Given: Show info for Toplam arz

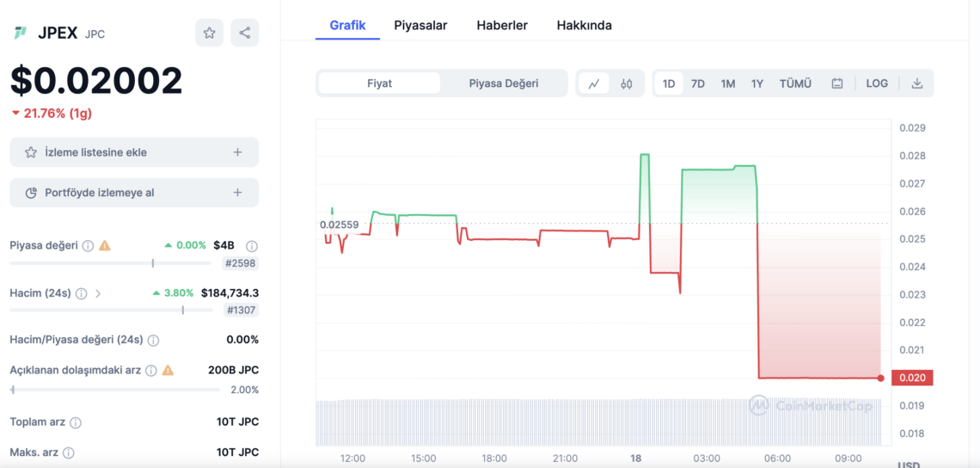Looking at the screenshot, I should click(x=76, y=422).
